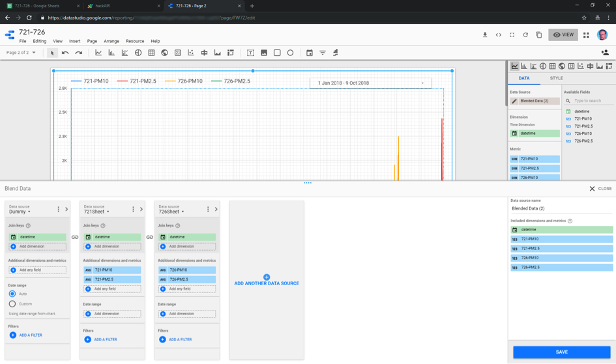The height and width of the screenshot is (364, 616).
Task: Click ADD A FILTER under Dummy
Action: [x=25, y=335]
